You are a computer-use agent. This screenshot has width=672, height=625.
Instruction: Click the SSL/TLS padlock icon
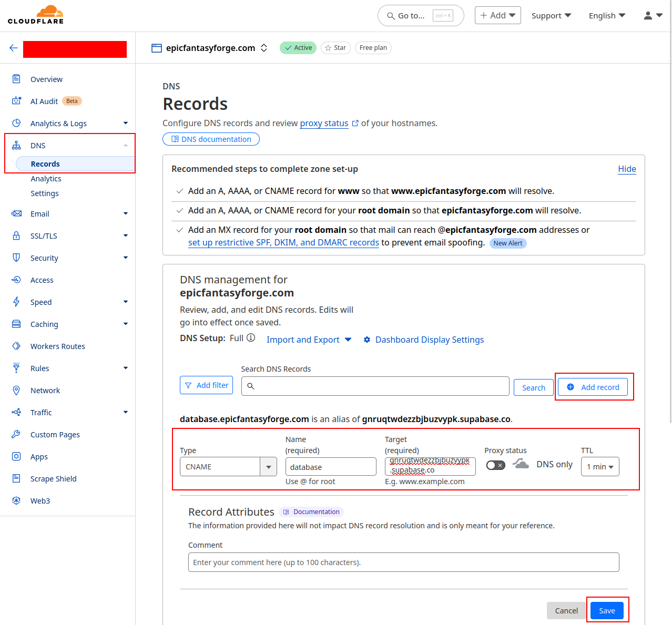[x=16, y=235]
